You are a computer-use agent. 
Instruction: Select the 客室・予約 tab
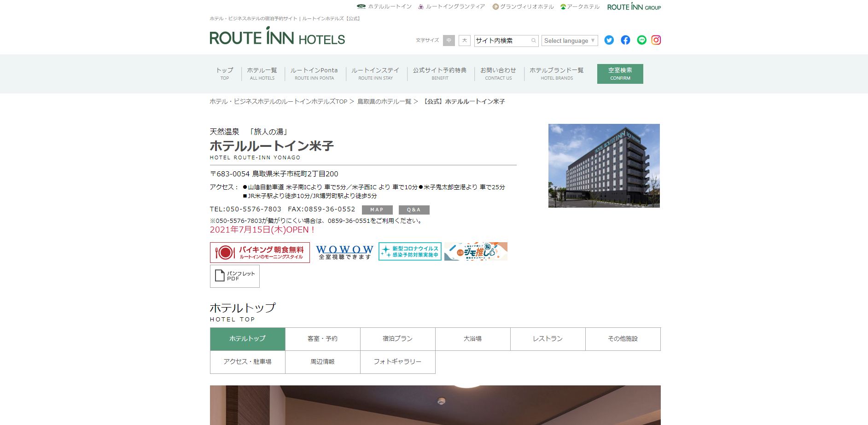click(x=323, y=339)
